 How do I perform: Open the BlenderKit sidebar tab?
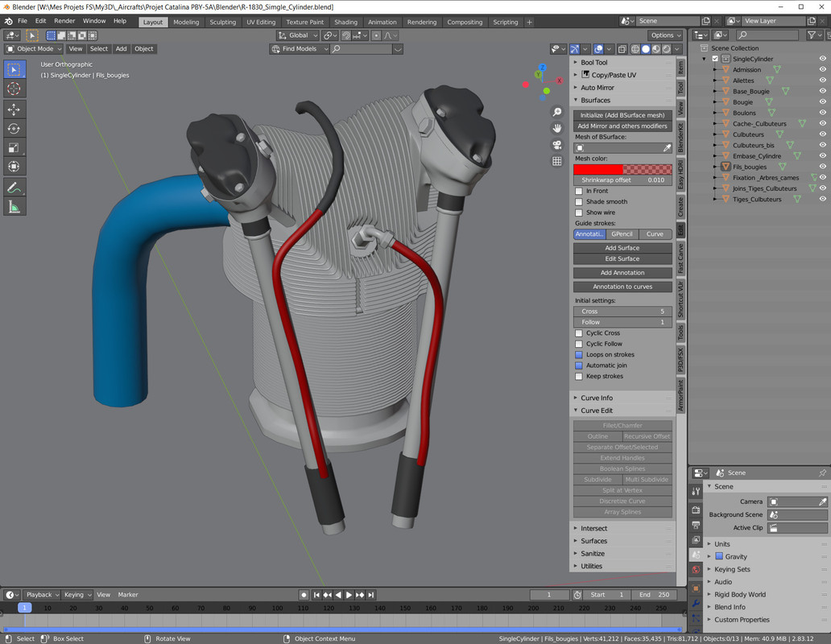tap(680, 138)
